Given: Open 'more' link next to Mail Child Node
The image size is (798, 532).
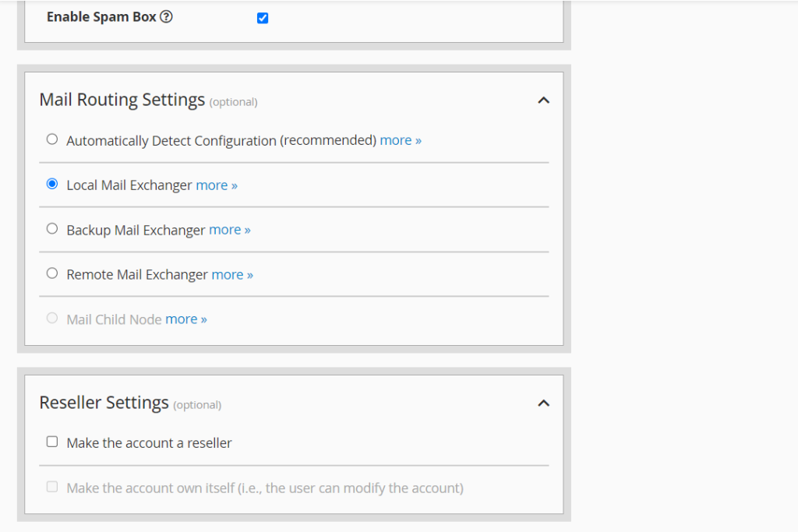Looking at the screenshot, I should tap(186, 319).
